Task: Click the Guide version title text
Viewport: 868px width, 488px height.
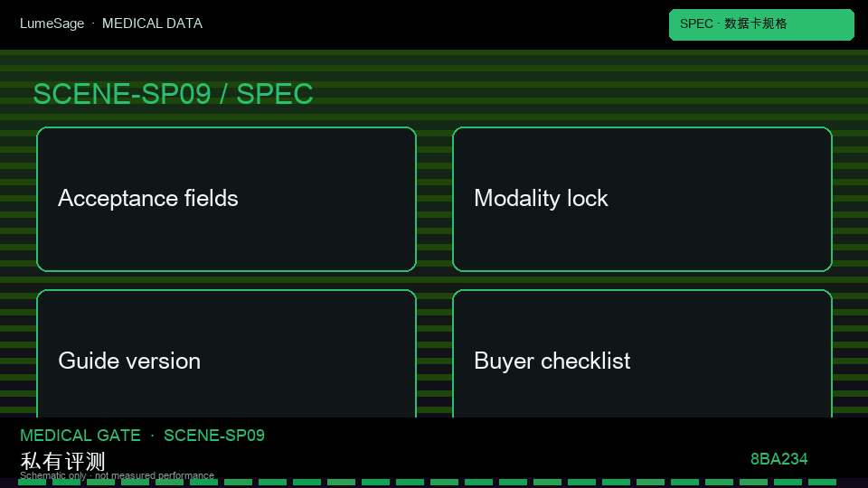Action: coord(129,361)
